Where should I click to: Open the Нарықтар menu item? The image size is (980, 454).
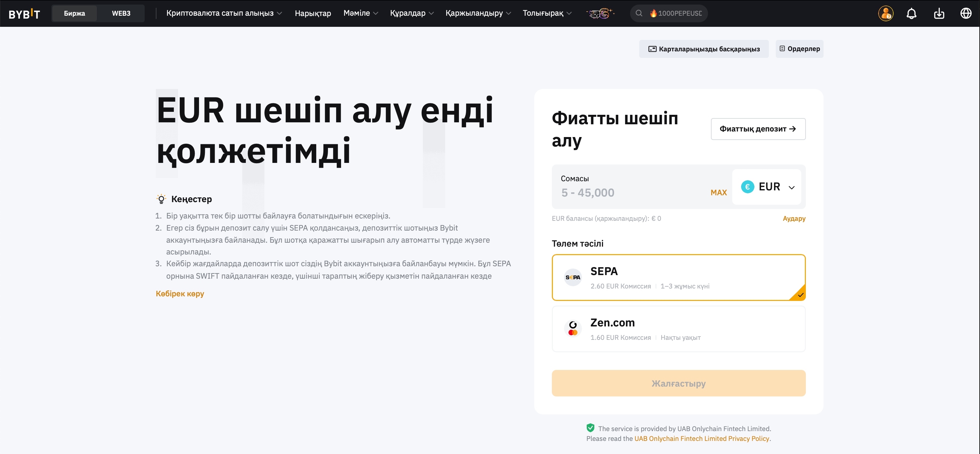313,13
